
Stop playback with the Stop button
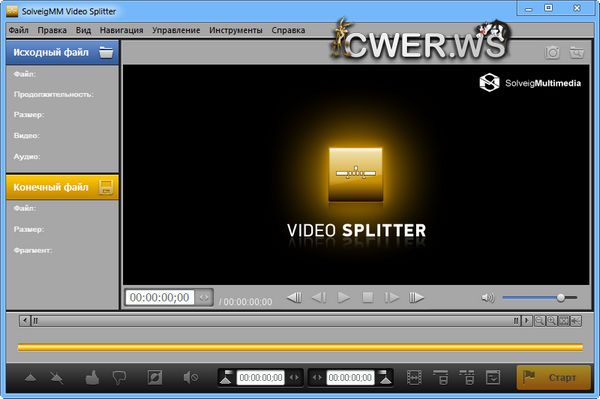click(368, 297)
